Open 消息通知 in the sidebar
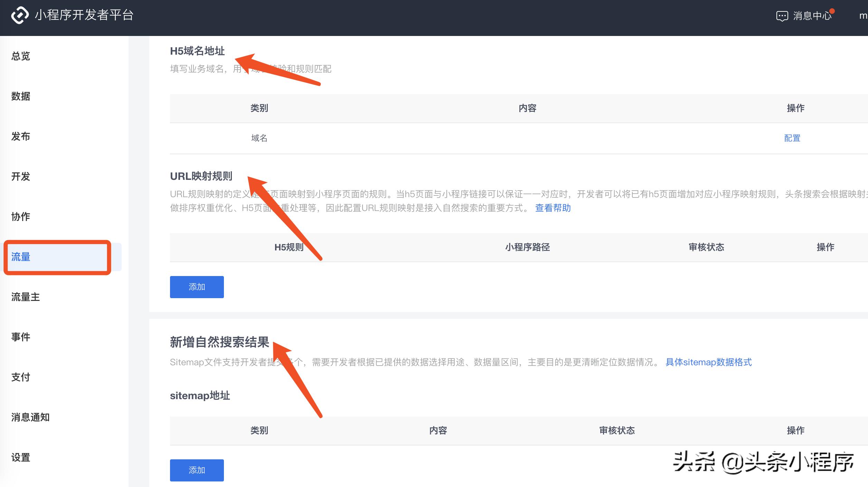The height and width of the screenshot is (487, 868). point(30,417)
